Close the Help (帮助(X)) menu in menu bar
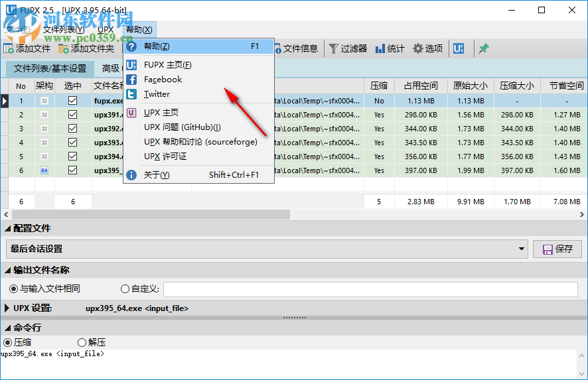Screen dimensions: 588x380 tap(139, 30)
